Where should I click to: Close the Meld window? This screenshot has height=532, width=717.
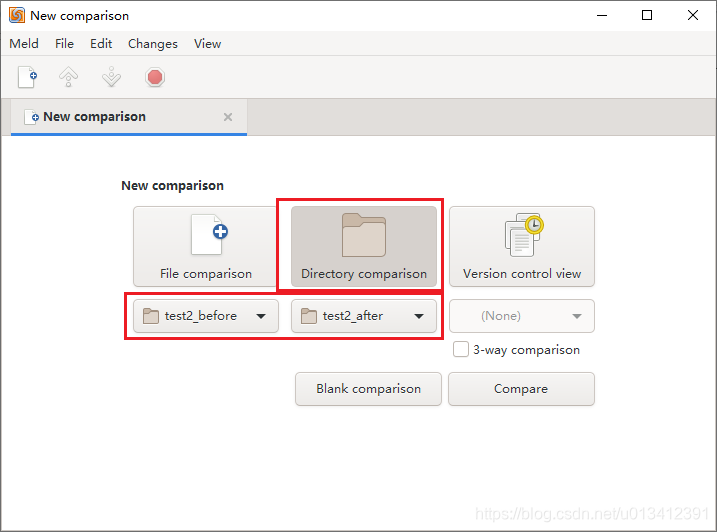693,15
